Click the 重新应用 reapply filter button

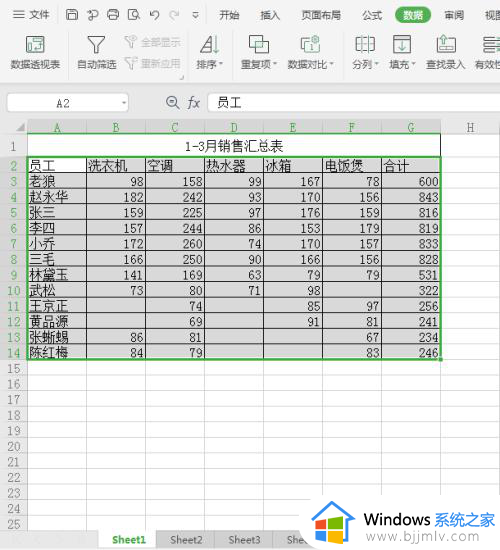152,63
